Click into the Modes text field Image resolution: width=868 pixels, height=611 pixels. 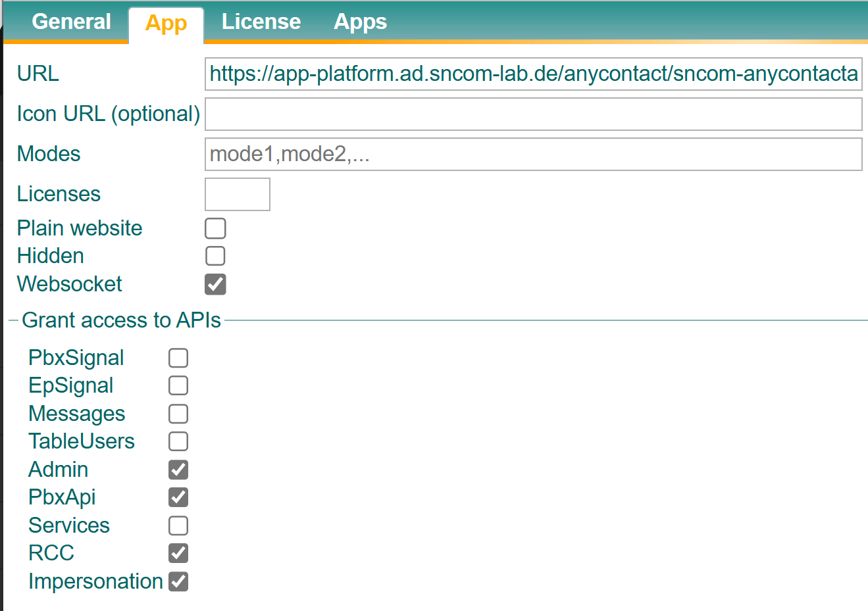point(533,155)
